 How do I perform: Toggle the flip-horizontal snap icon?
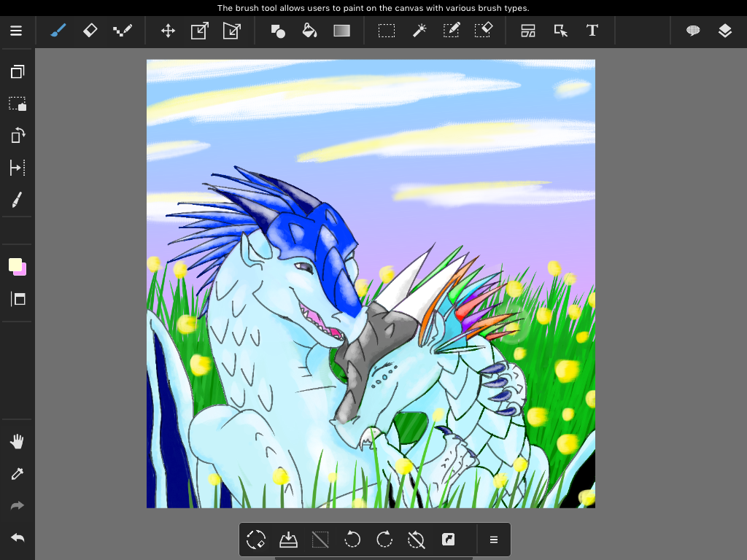click(x=18, y=168)
